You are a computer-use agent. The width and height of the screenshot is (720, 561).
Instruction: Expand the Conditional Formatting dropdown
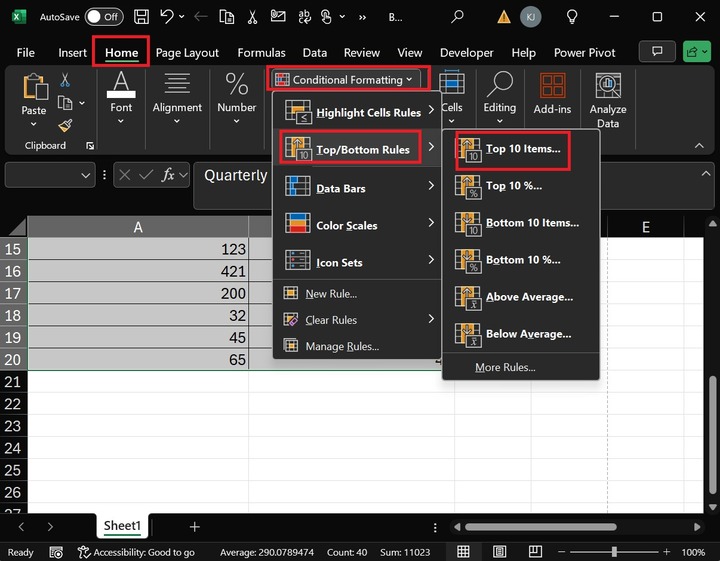coord(344,80)
